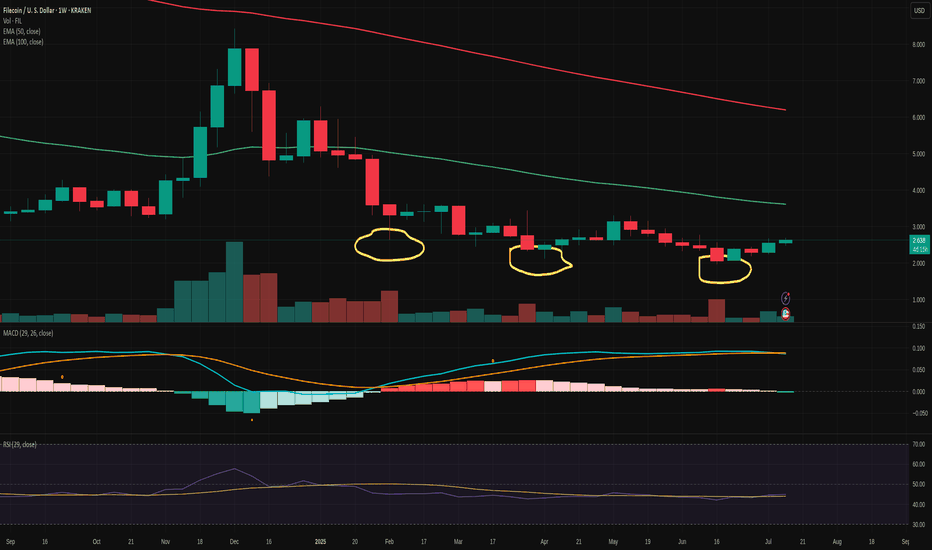
Task: Click the 1.000 price axis label
Action: pos(918,300)
